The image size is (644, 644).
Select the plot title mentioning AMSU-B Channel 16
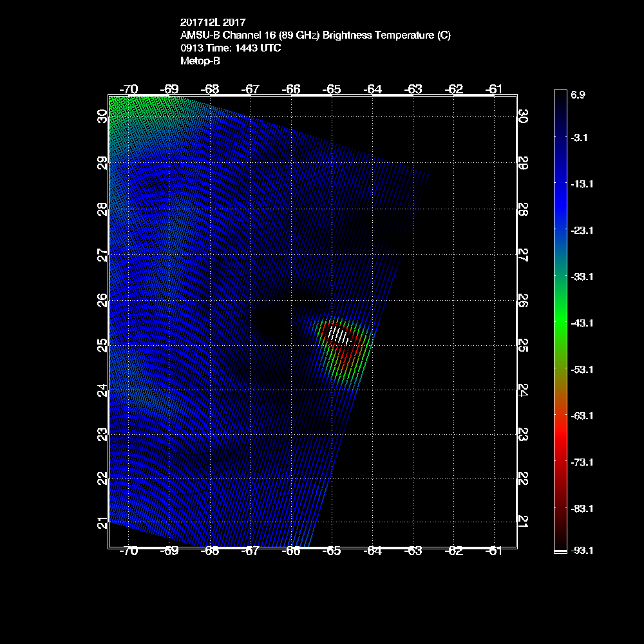316,35
